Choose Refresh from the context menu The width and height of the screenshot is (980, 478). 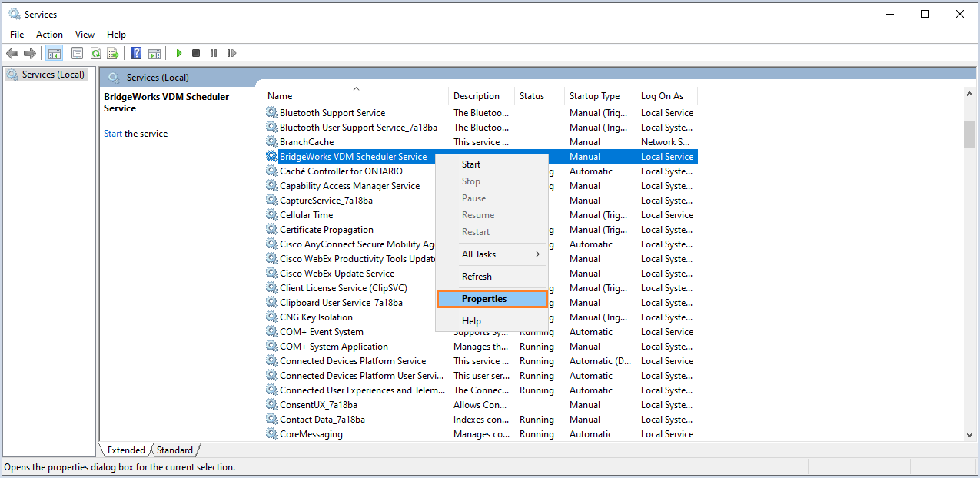[x=492, y=276]
